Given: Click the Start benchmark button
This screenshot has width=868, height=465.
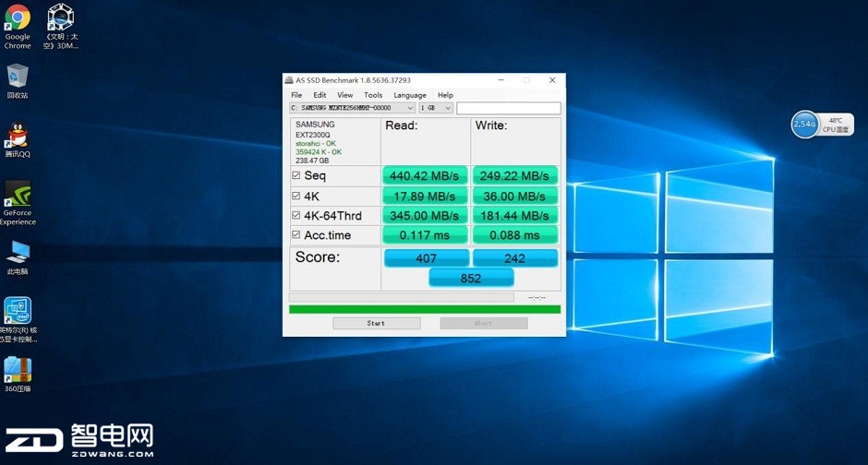Looking at the screenshot, I should coord(377,323).
